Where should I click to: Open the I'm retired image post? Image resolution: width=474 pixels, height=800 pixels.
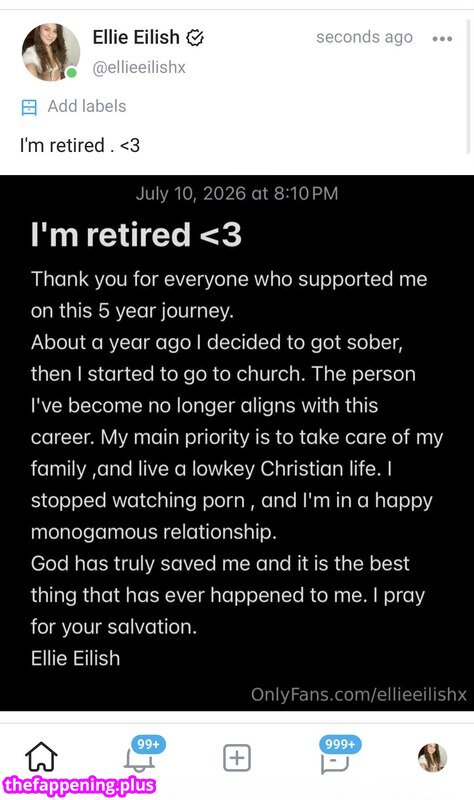pos(237,443)
